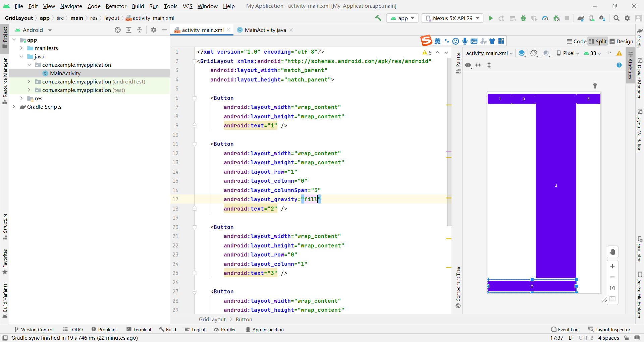This screenshot has height=342, width=644.
Task: Open the Nexus 5X API 29 device dropdown
Action: coord(452,18)
